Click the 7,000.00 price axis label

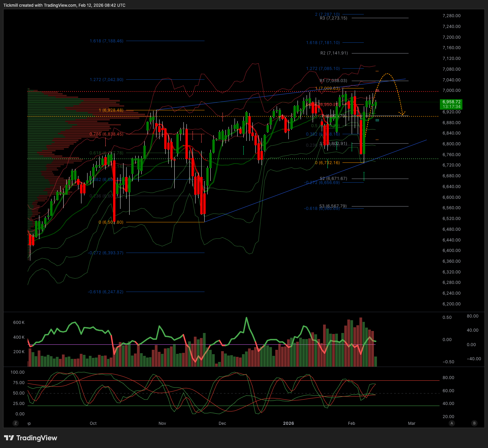click(451, 90)
